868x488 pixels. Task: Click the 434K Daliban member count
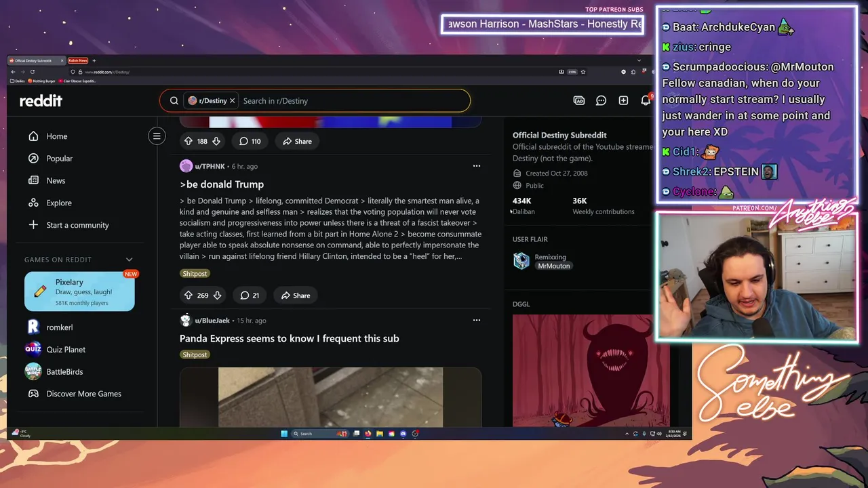(524, 205)
